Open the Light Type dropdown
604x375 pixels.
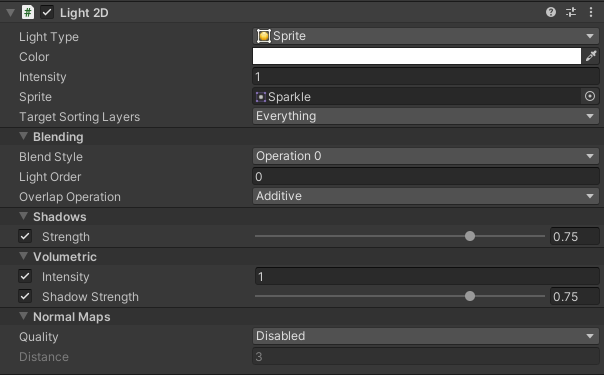(x=426, y=36)
